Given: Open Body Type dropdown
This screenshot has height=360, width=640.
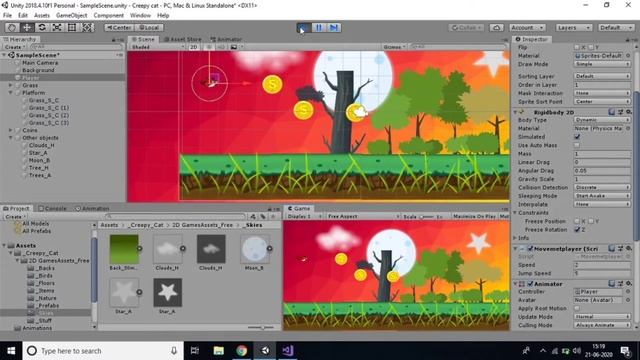Looking at the screenshot, I should click(602, 120).
